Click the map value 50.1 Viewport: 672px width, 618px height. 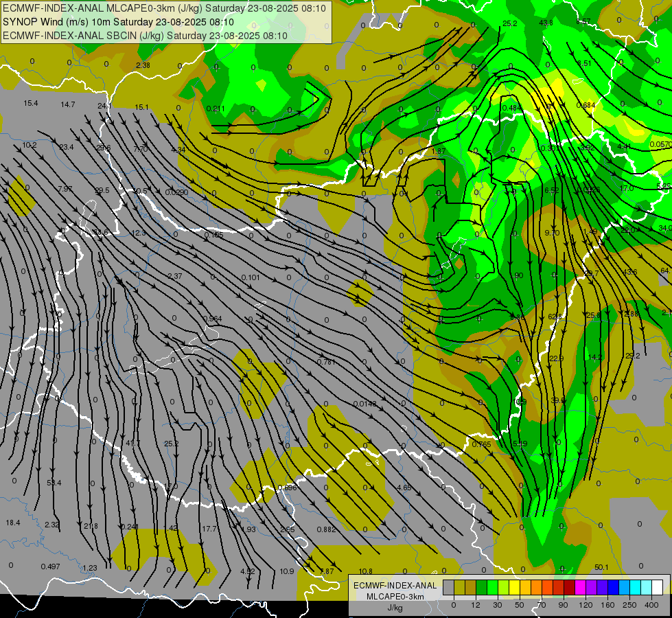coord(602,567)
